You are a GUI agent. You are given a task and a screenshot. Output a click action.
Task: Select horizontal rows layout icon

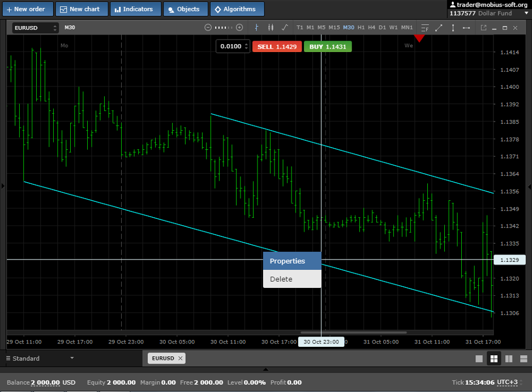pos(524,359)
